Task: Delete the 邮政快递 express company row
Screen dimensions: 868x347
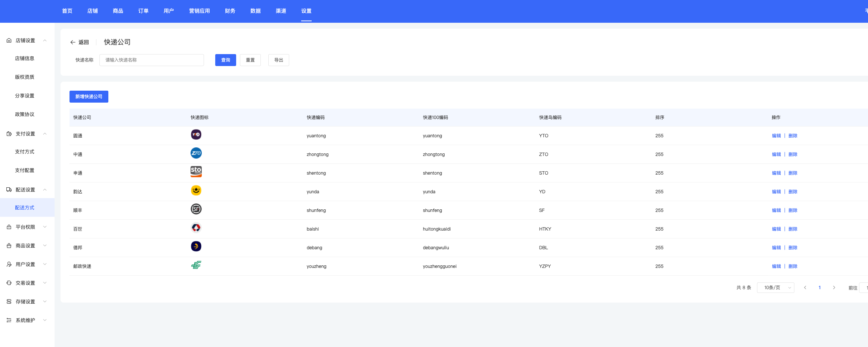Action: tap(793, 266)
